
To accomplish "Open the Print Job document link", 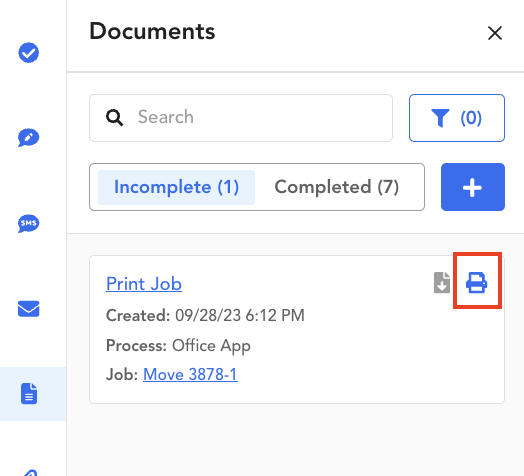I will point(144,284).
